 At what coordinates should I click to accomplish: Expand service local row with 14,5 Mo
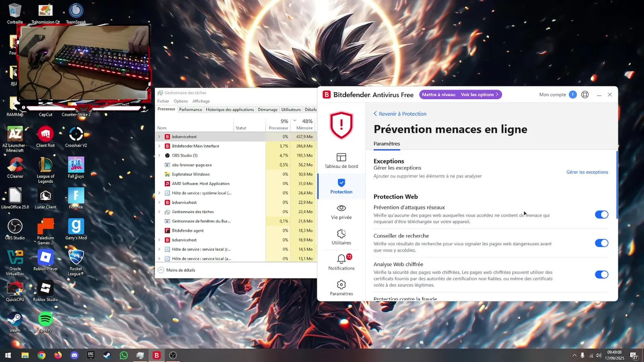pos(159,249)
